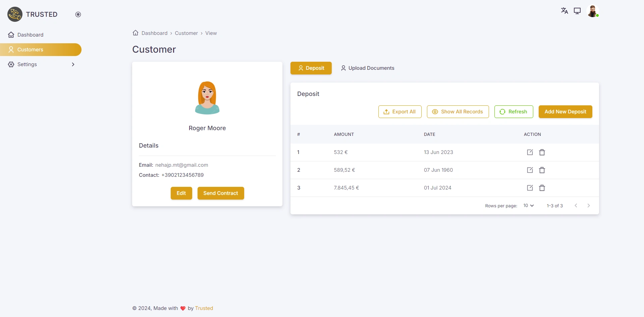
Task: Edit the 532 € deposit row
Action: 530,152
